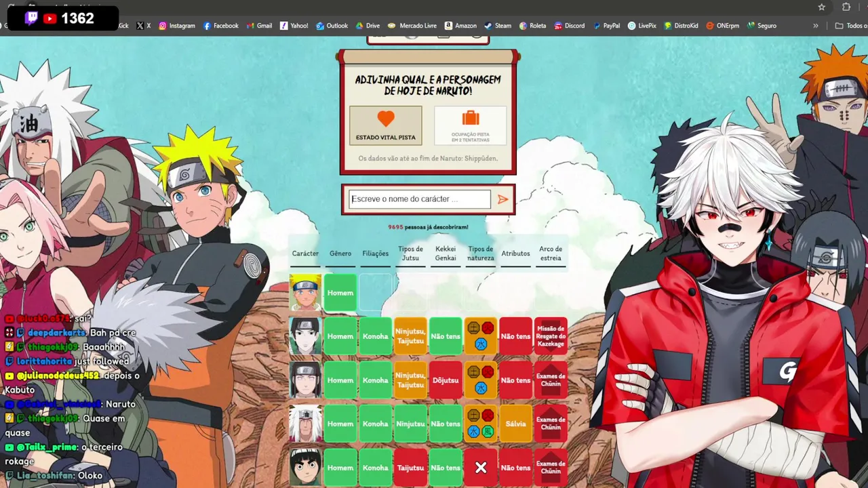Image resolution: width=868 pixels, height=488 pixels.
Task: Click nature type icons in Sai's row
Action: pyautogui.click(x=481, y=336)
